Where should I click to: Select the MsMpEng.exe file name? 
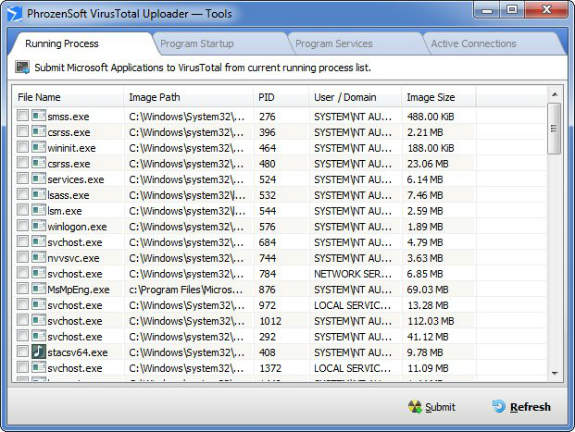pyautogui.click(x=78, y=290)
